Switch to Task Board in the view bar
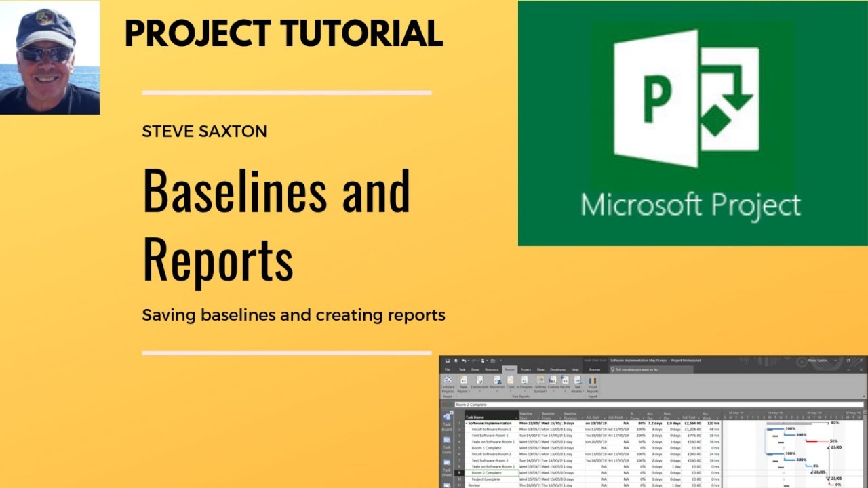The image size is (868, 488). (447, 423)
